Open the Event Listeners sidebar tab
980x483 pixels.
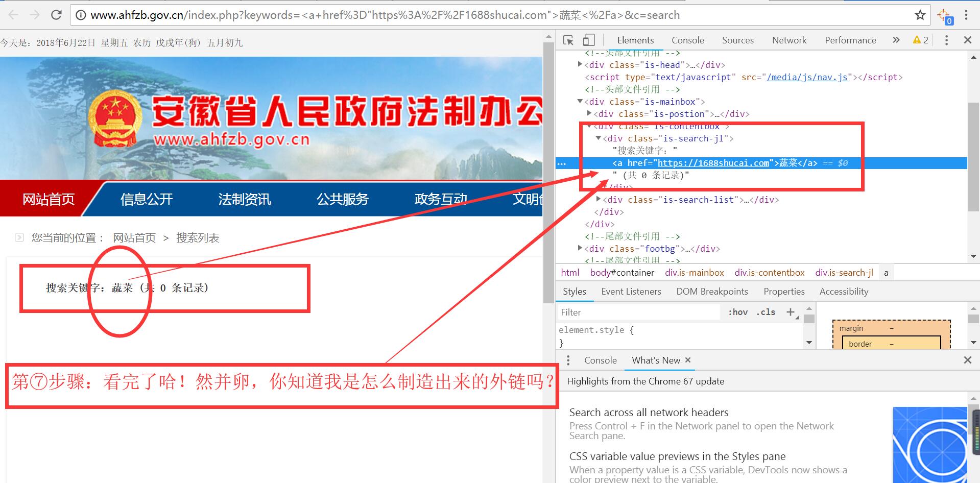[631, 292]
